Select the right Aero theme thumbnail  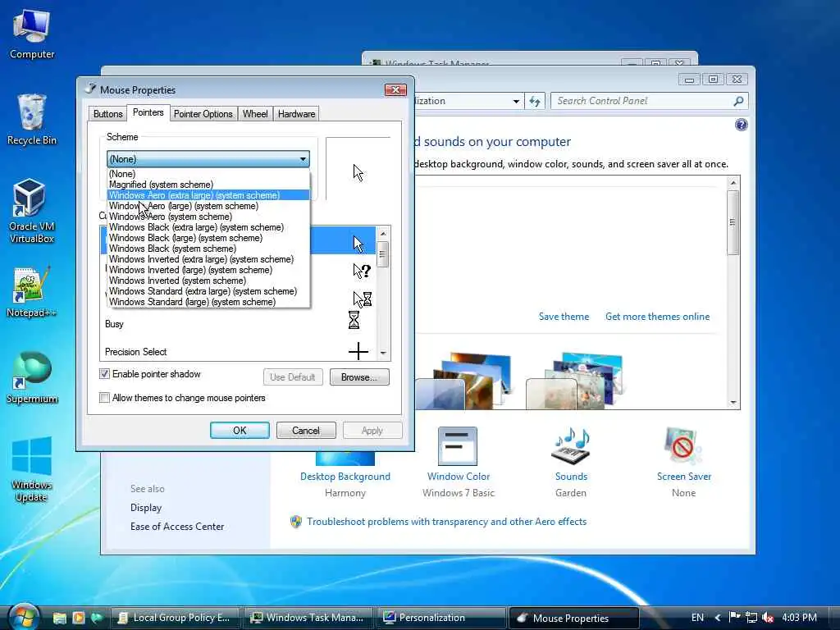[x=575, y=381]
